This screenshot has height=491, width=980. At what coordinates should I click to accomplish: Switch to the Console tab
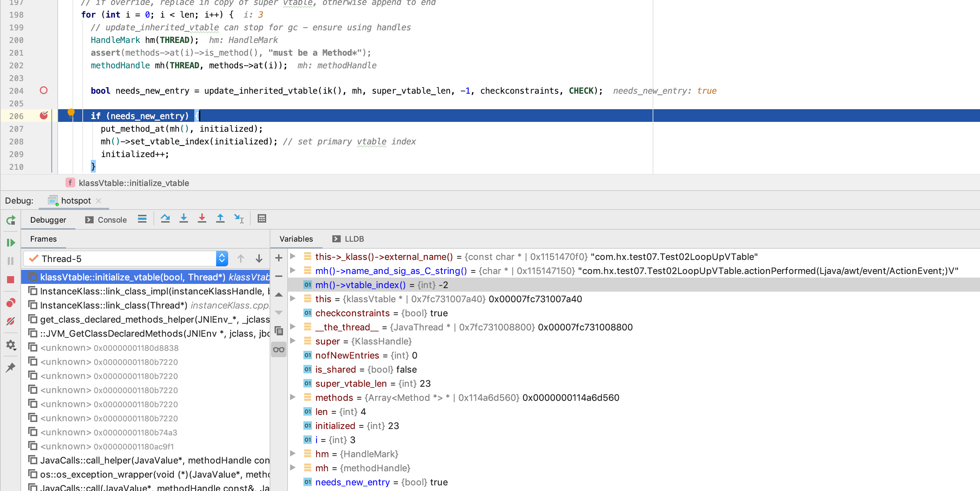pos(106,220)
